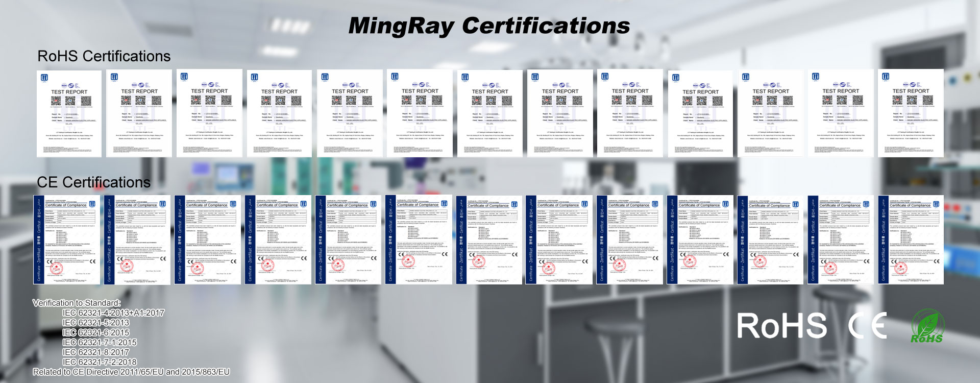This screenshot has height=383, width=980.
Task: Open the last RoHS test report thumbnail
Action: tap(911, 113)
